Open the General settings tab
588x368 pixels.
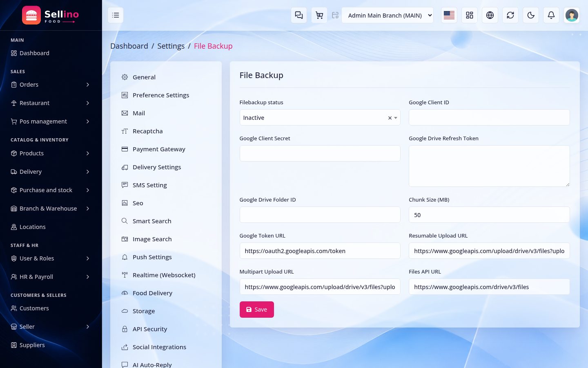(x=166, y=77)
